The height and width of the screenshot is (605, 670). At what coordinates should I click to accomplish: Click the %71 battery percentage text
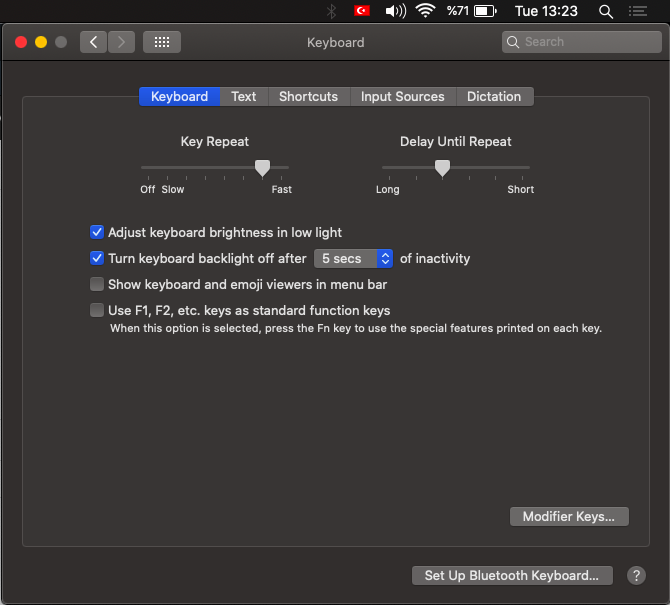458,11
